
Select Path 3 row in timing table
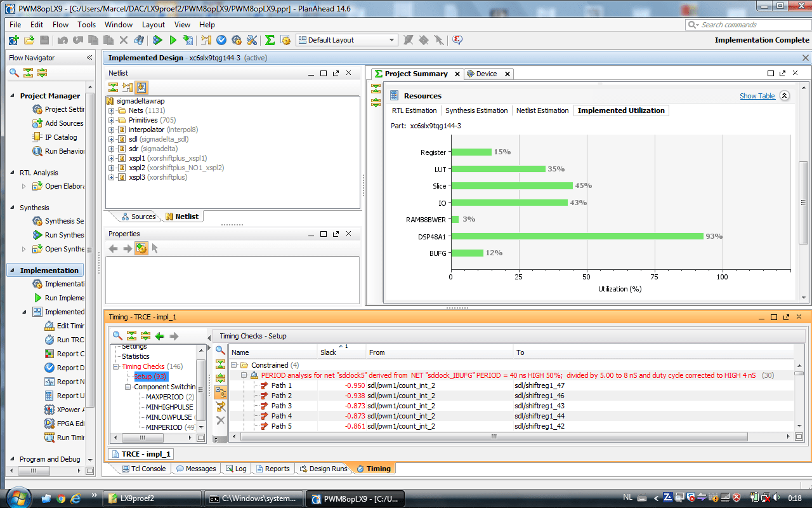tap(511, 406)
